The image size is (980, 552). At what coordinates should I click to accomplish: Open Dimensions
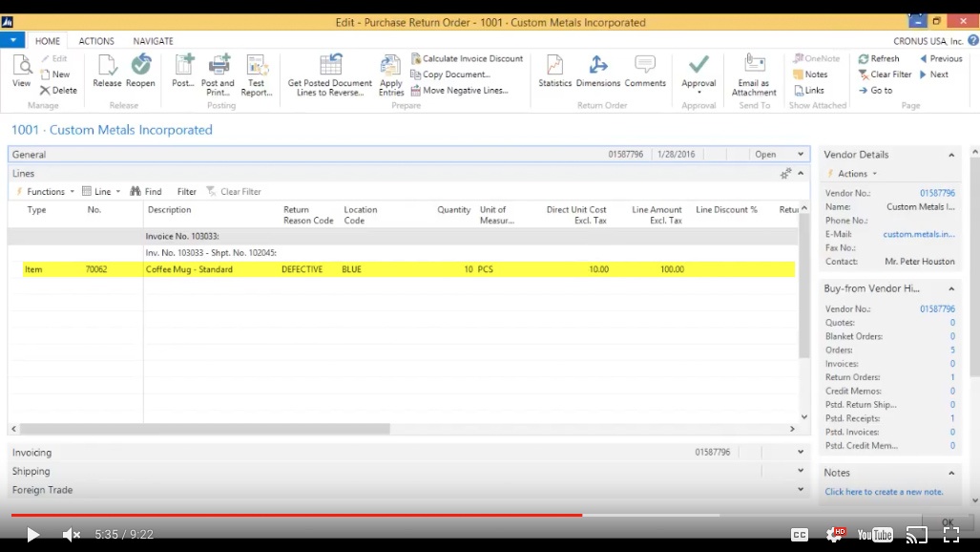(598, 72)
